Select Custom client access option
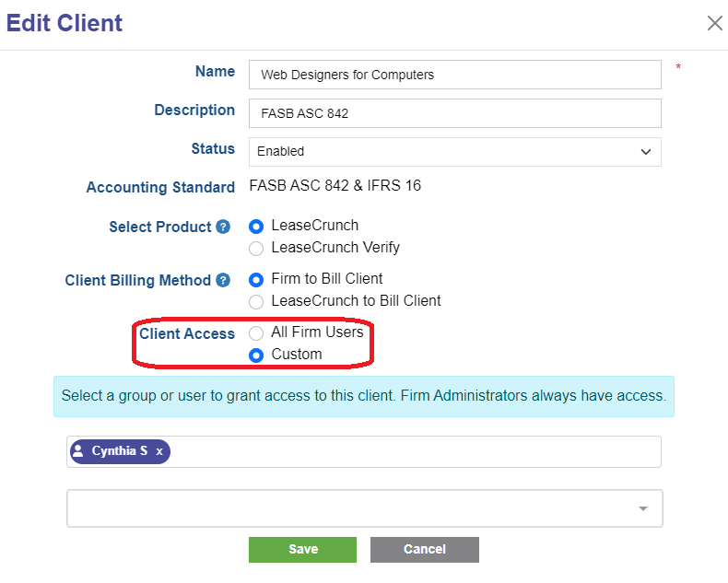Screen dimensions: 728x583 click(x=256, y=356)
